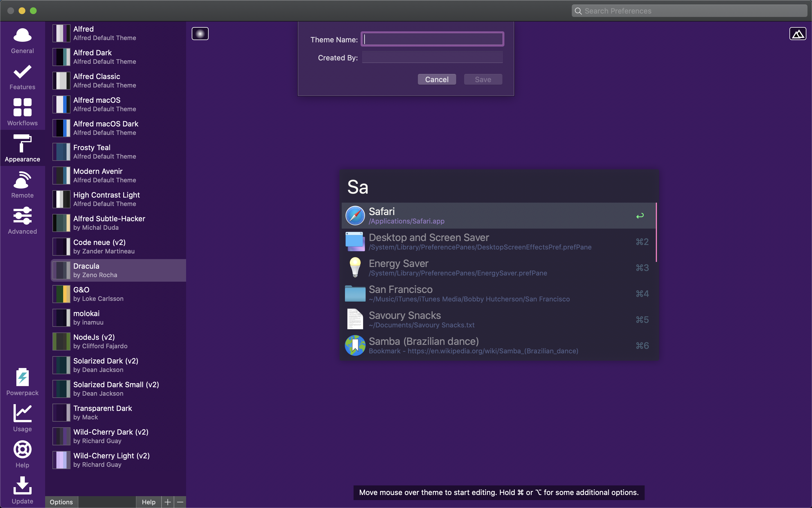Click the green return arrow on Safari row
The image size is (812, 508).
[640, 216]
